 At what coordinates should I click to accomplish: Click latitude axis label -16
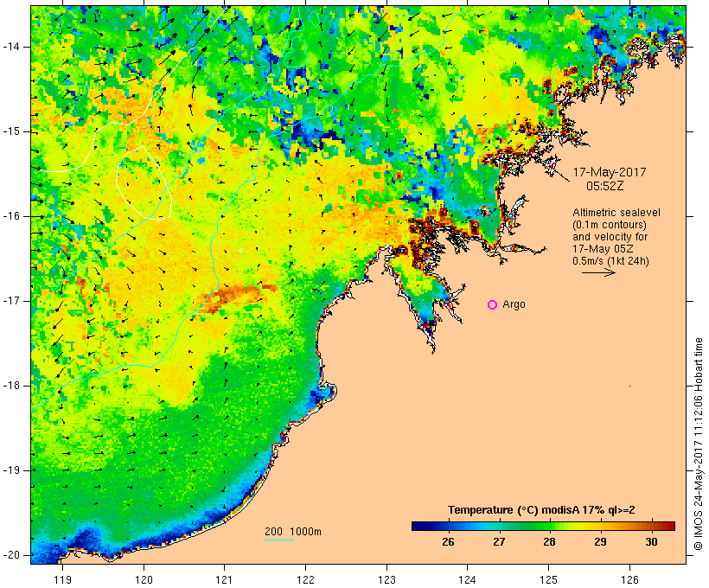[10, 216]
